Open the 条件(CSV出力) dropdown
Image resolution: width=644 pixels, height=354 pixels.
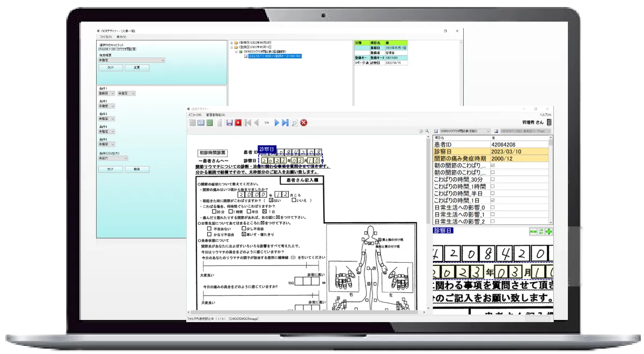(x=113, y=158)
